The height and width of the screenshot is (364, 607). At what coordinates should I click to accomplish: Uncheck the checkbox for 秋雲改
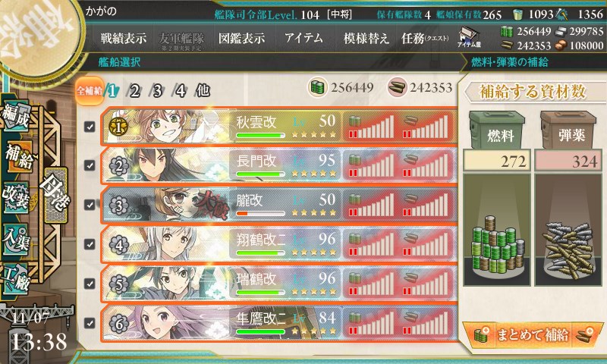click(x=90, y=127)
